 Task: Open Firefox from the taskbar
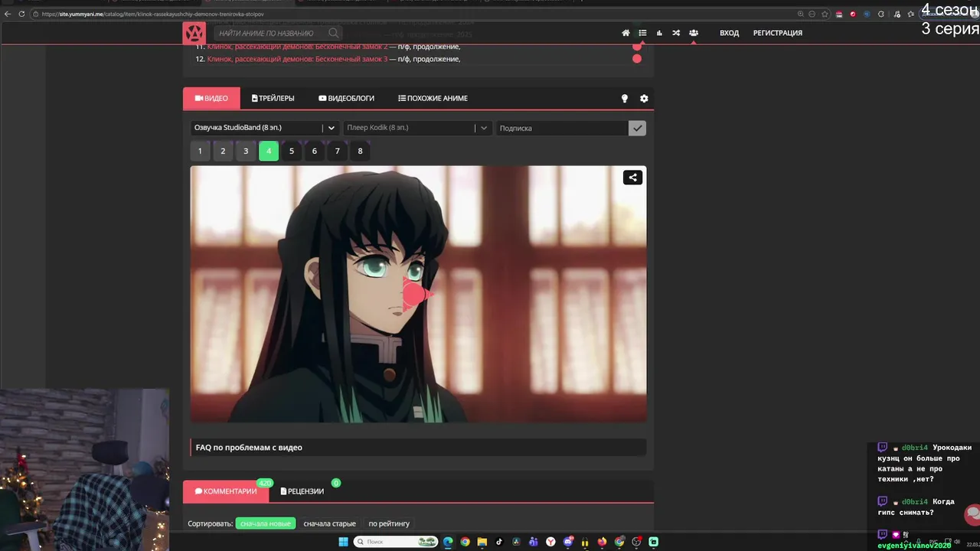(x=603, y=542)
